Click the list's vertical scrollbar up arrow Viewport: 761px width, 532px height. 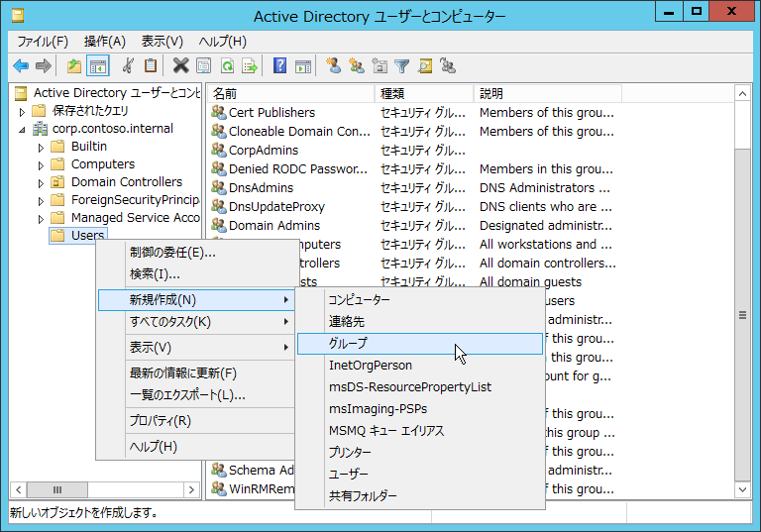(x=742, y=94)
